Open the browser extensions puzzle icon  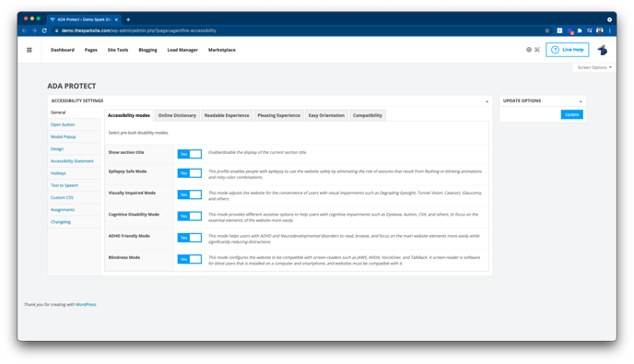coord(580,30)
